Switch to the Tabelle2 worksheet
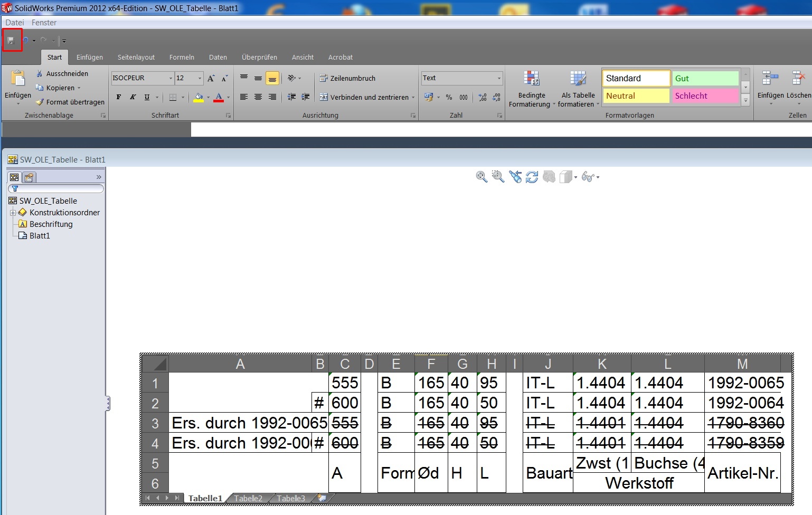Viewport: 812px width, 515px height. [248, 498]
